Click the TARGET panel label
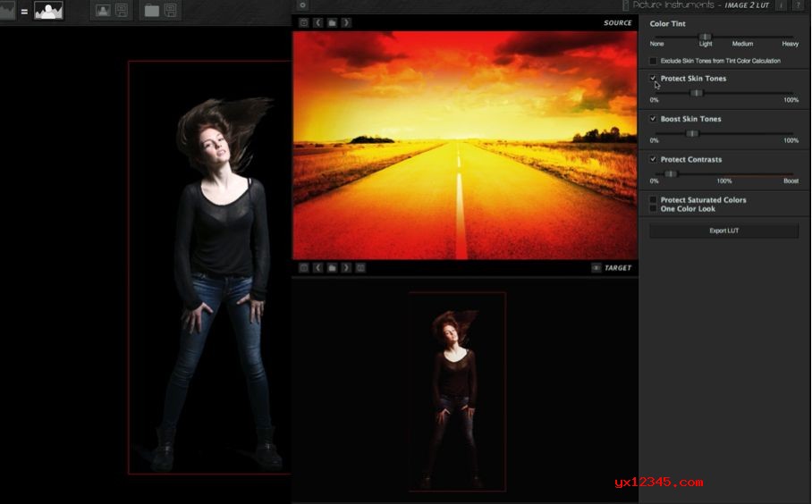The height and width of the screenshot is (504, 812). [618, 267]
